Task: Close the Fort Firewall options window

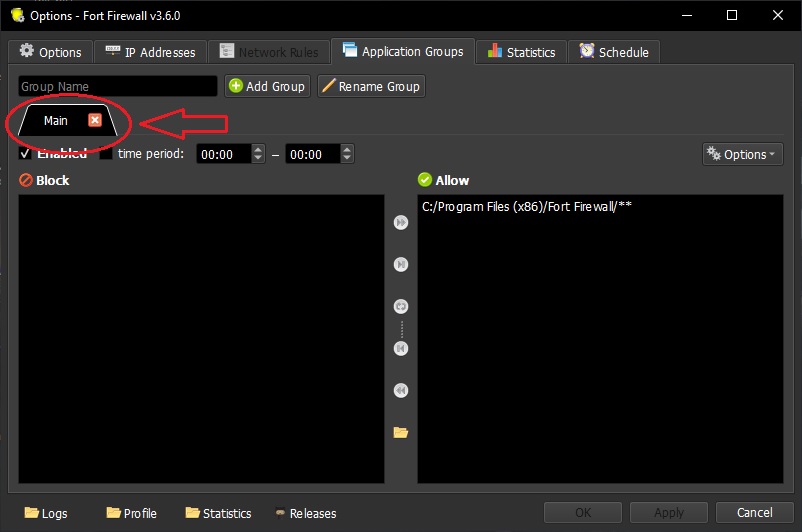Action: [x=777, y=15]
